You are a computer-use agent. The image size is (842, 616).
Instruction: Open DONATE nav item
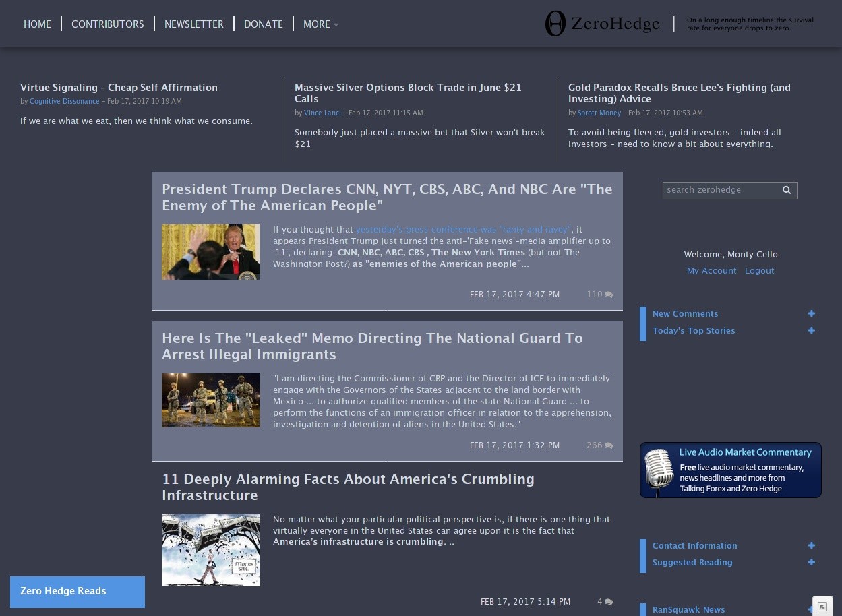[264, 24]
